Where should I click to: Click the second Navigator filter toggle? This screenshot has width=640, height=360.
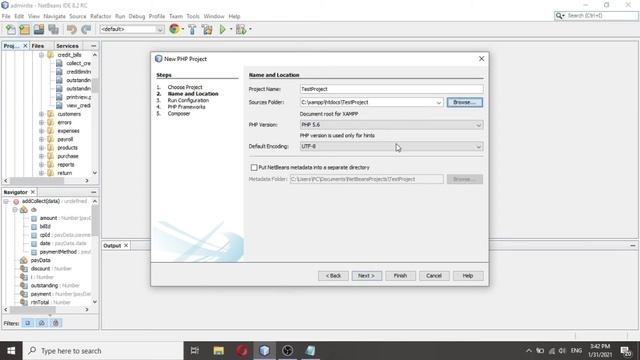pyautogui.click(x=42, y=323)
